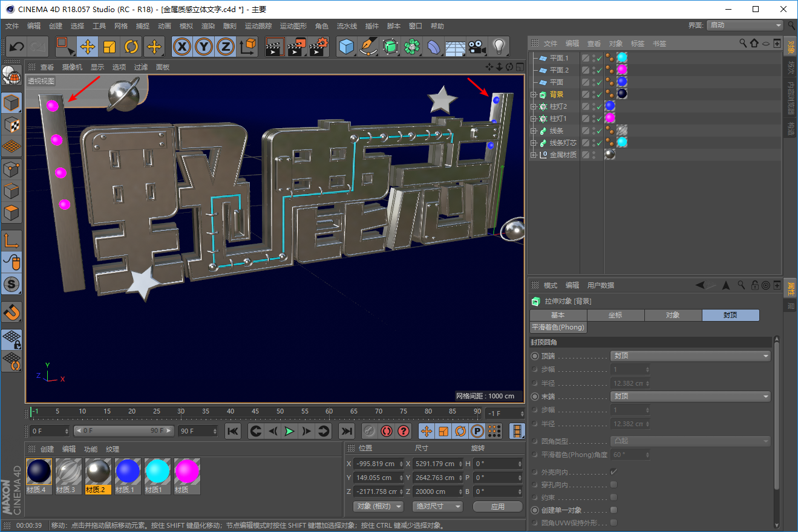Click the coordinate system icon
The image size is (798, 532).
point(247,47)
